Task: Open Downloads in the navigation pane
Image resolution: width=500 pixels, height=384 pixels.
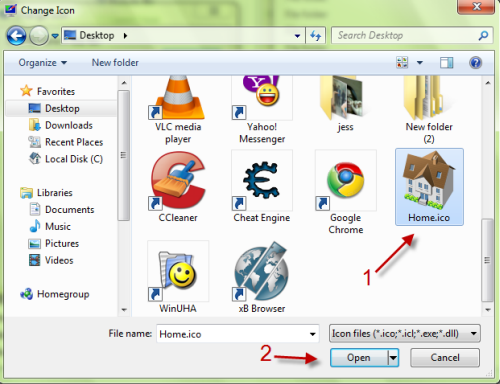Action: (61, 125)
